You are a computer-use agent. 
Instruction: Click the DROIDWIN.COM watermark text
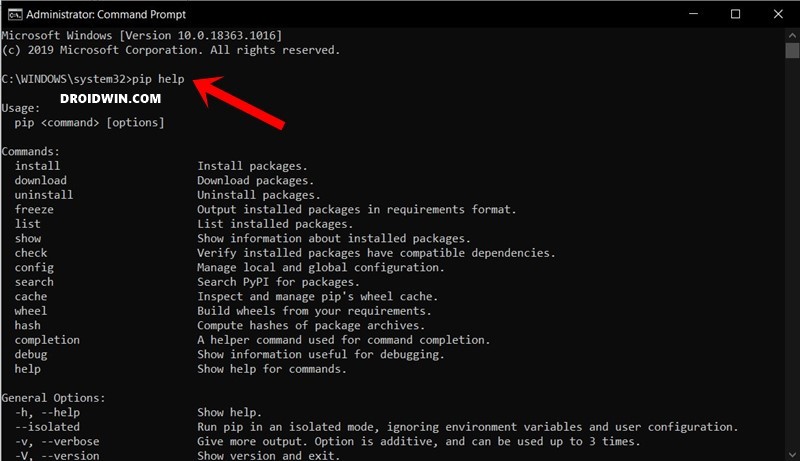click(x=110, y=98)
